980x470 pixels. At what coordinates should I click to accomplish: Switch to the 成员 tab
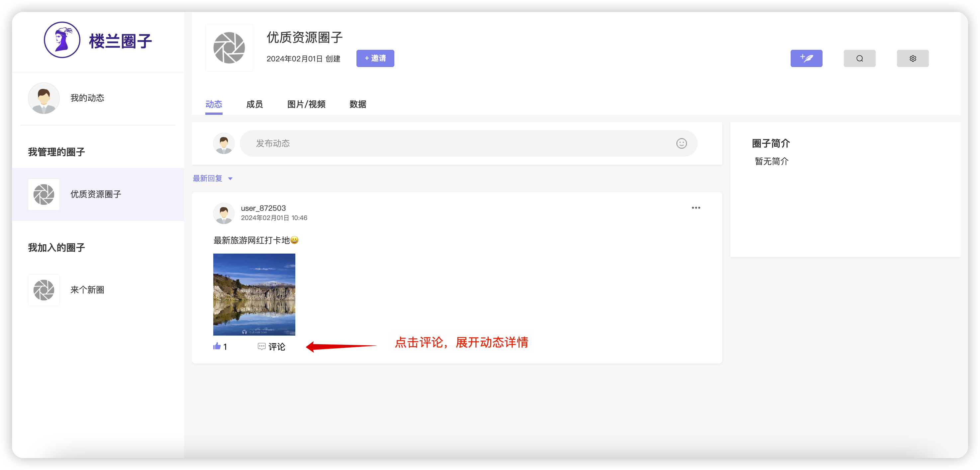coord(254,104)
